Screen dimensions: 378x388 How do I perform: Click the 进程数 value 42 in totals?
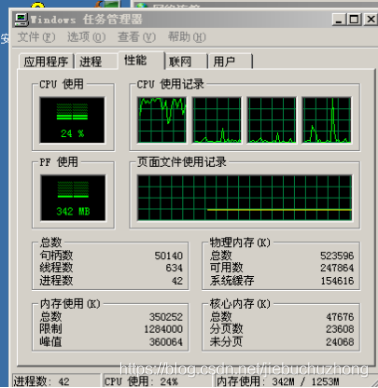tap(177, 281)
